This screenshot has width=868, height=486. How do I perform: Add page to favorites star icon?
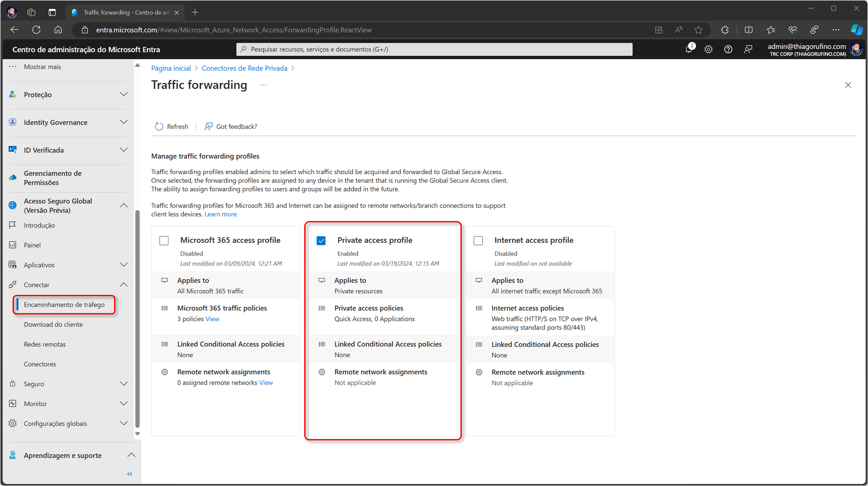click(698, 30)
